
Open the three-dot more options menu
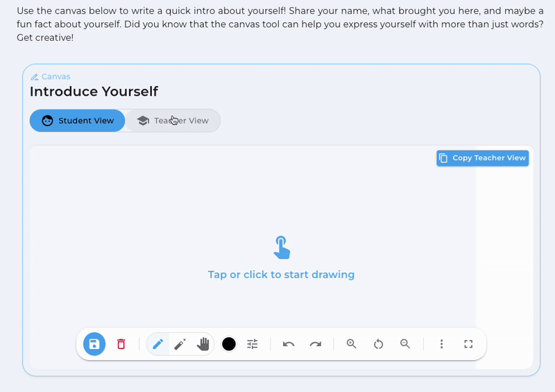coord(441,344)
